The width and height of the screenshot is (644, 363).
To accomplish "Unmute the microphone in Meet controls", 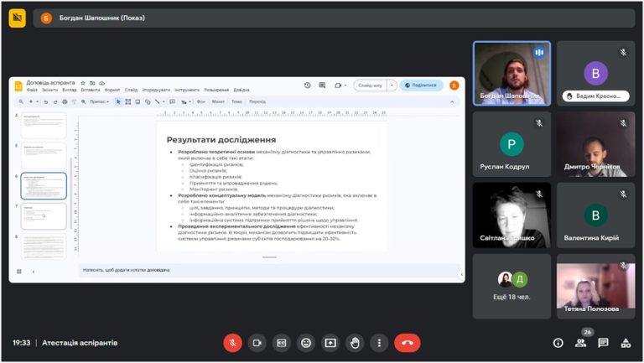I will coord(232,343).
